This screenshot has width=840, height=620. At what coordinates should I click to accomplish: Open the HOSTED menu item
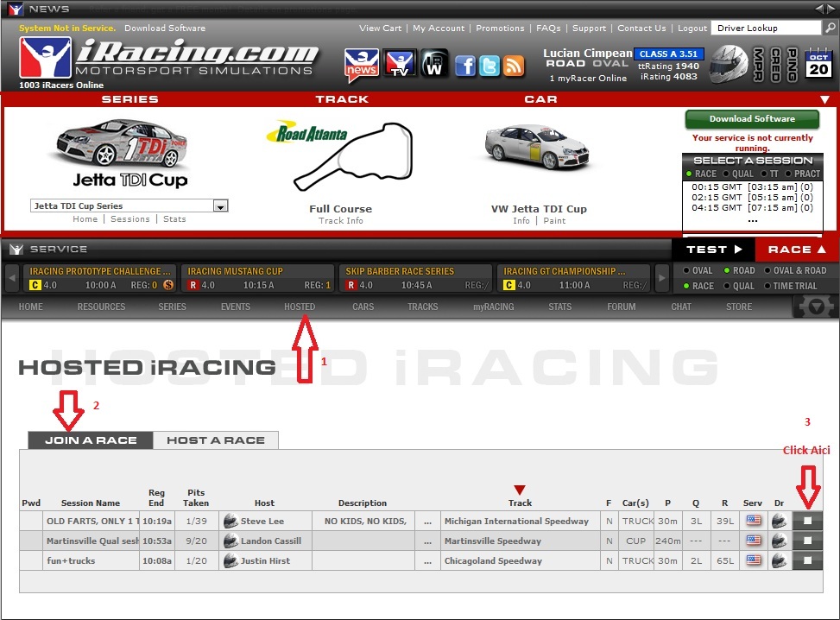[x=300, y=307]
